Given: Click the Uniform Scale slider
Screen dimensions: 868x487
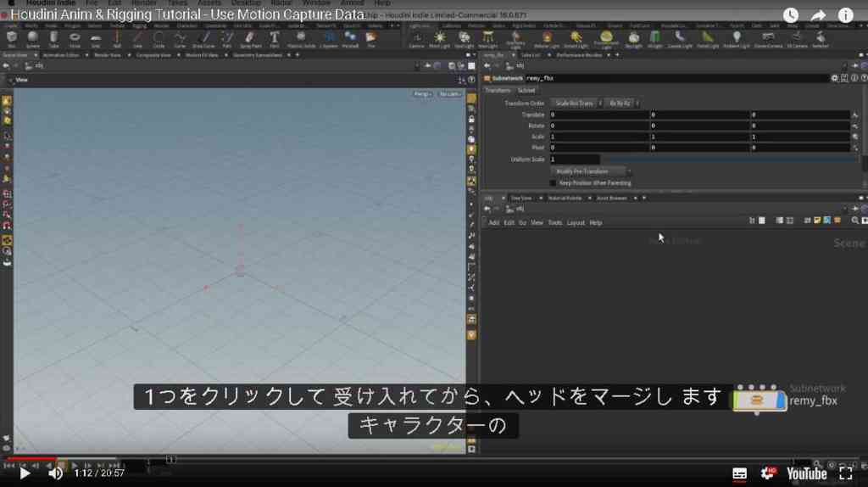Looking at the screenshot, I should 728,160.
